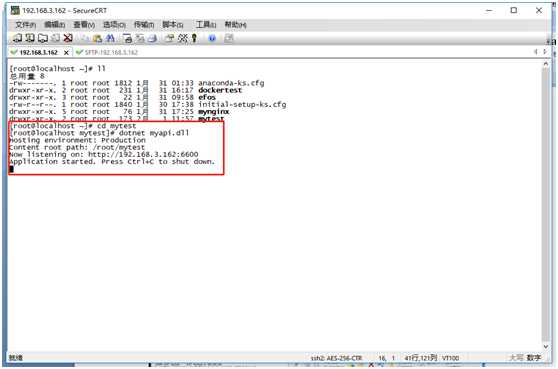Click the Hosting environment: Production line

77,140
